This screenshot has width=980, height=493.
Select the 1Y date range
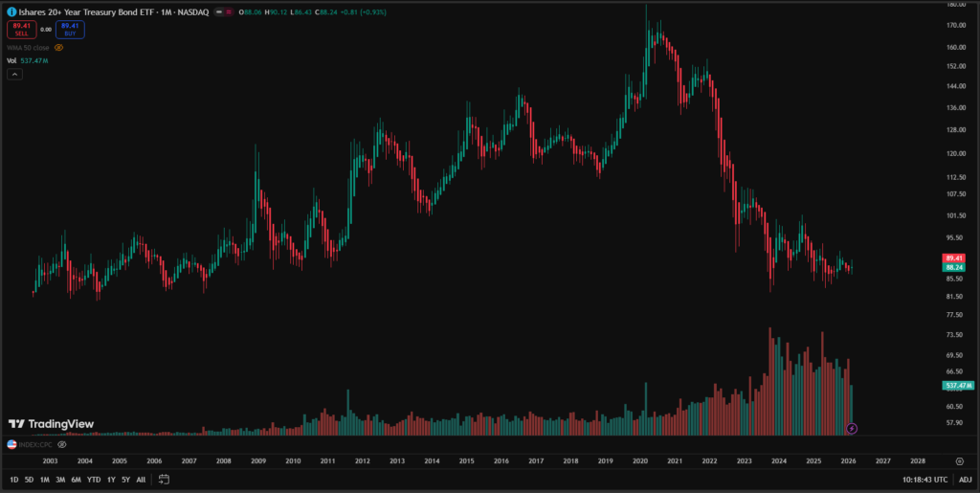click(x=111, y=480)
